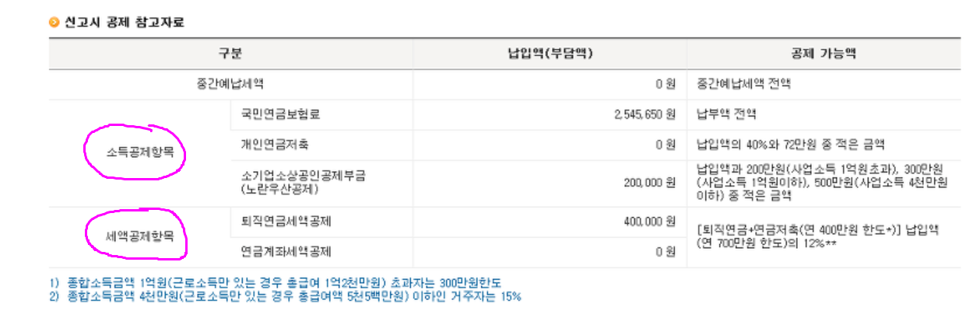This screenshot has width=980, height=325.
Task: Click the orange bullet icon beside the title
Action: (x=54, y=22)
